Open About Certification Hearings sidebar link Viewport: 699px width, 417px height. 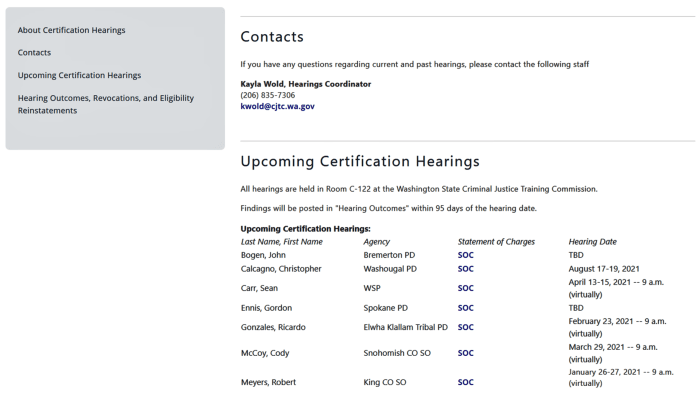click(x=71, y=30)
